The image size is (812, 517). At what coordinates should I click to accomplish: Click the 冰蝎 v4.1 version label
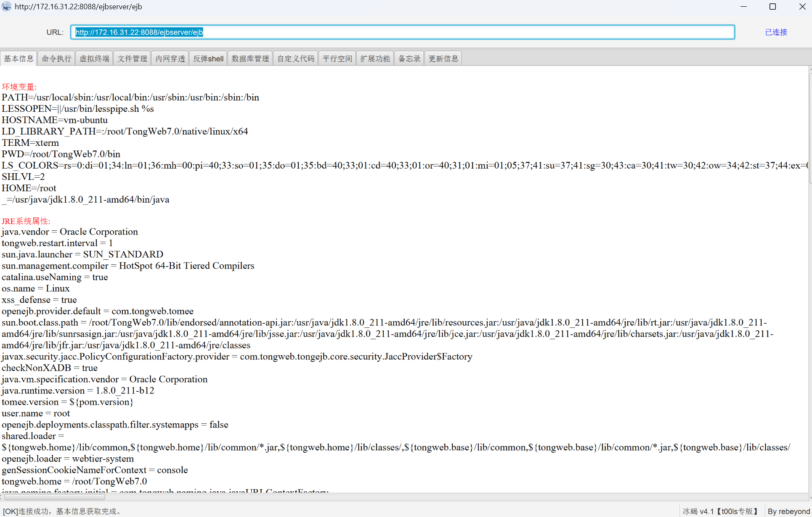(720, 511)
